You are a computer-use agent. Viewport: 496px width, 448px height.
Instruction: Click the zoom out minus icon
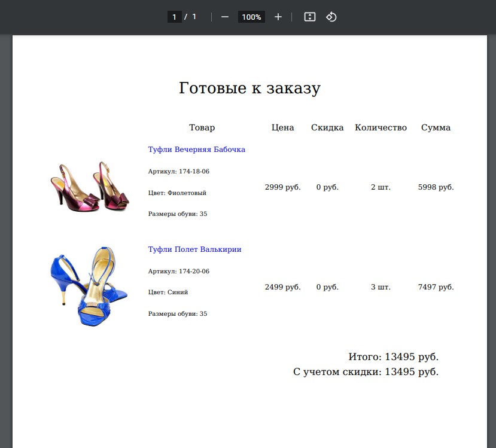(x=224, y=17)
